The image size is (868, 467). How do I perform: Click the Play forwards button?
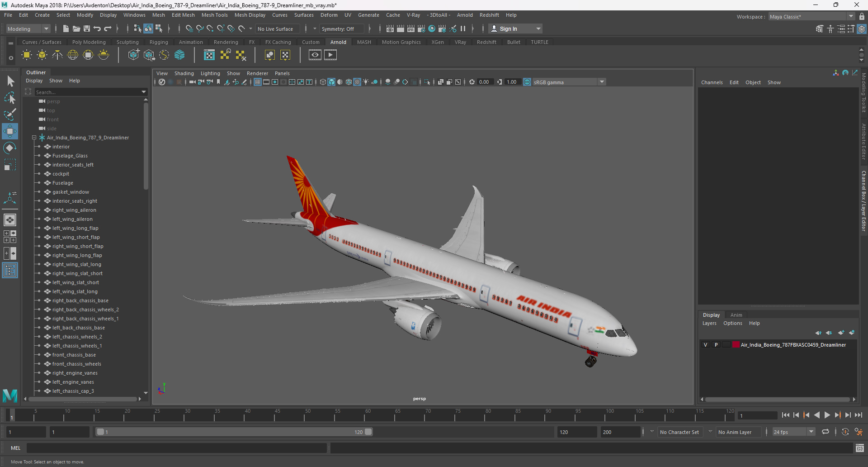point(827,415)
